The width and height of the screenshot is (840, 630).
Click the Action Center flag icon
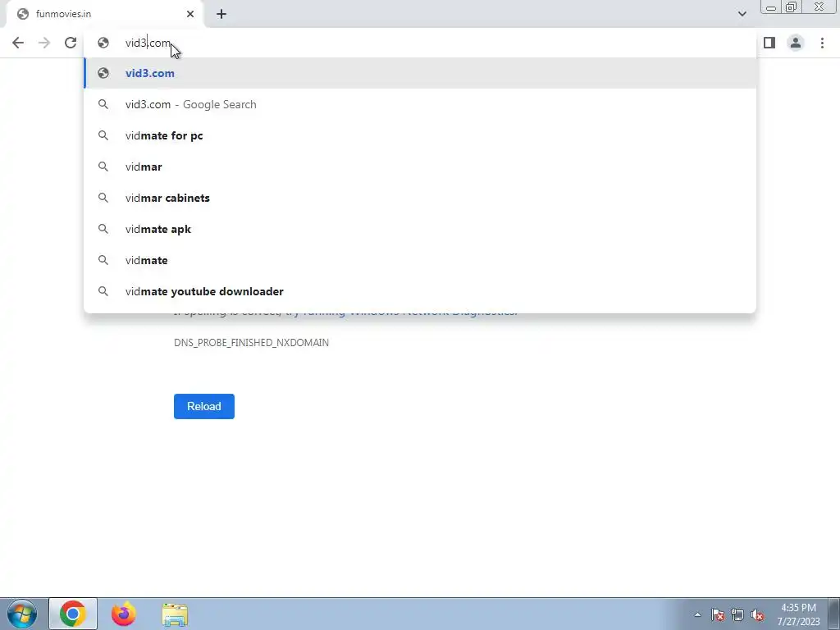pyautogui.click(x=718, y=614)
